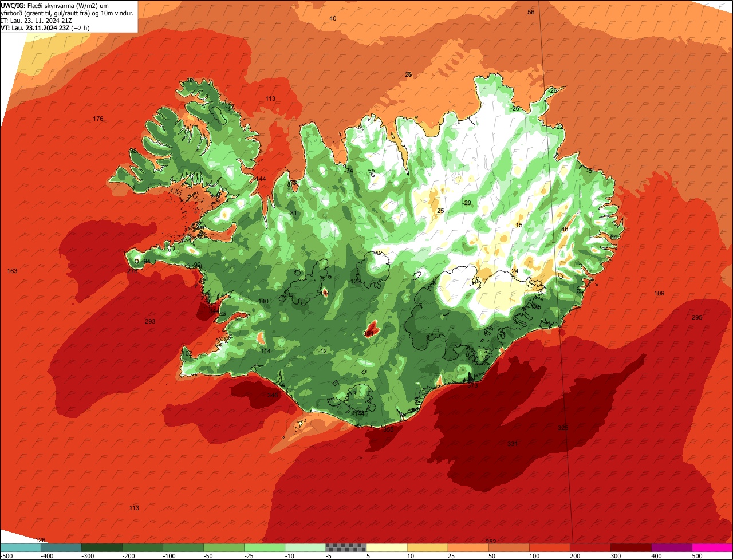Select the value 56 at the top right
This screenshot has height=560, width=733.
(x=531, y=12)
